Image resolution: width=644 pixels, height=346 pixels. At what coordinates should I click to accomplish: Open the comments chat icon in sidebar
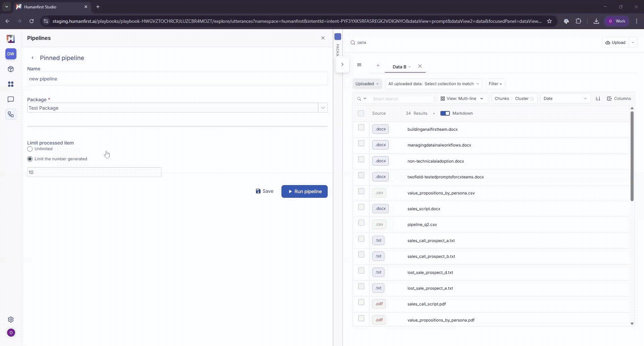coord(11,99)
